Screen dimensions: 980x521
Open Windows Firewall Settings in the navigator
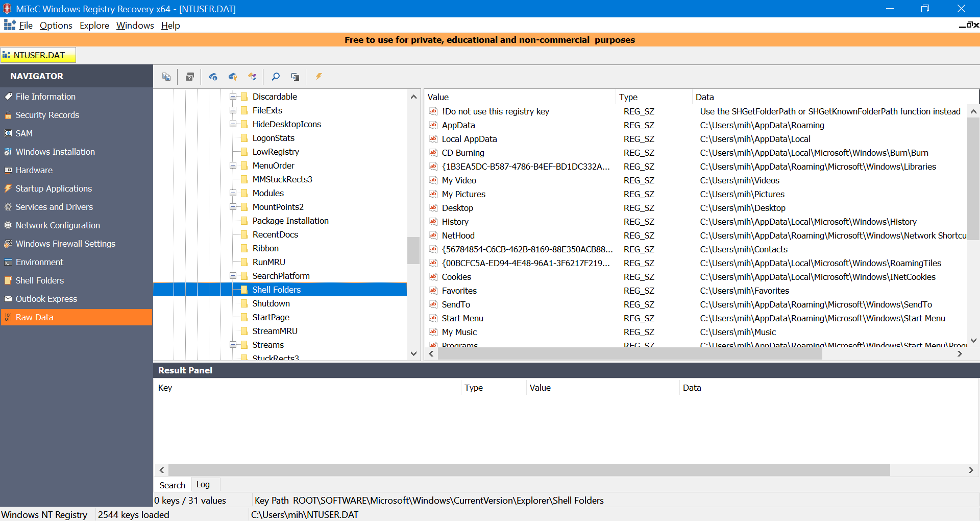point(77,244)
